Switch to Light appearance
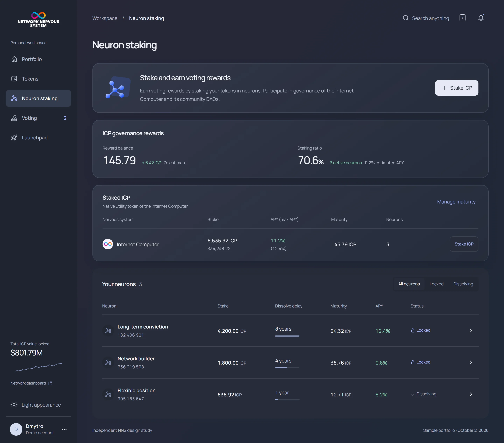Viewport: 504px width, 443px height. (36, 405)
